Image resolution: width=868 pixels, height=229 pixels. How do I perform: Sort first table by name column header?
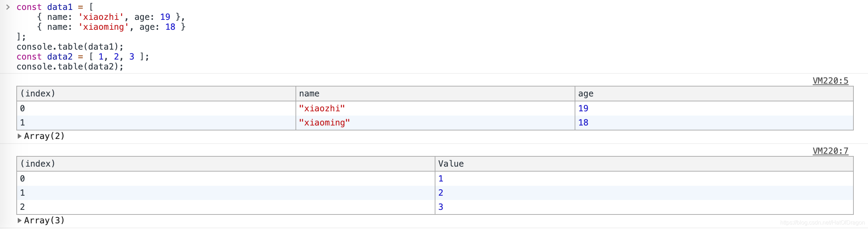[x=435, y=94]
